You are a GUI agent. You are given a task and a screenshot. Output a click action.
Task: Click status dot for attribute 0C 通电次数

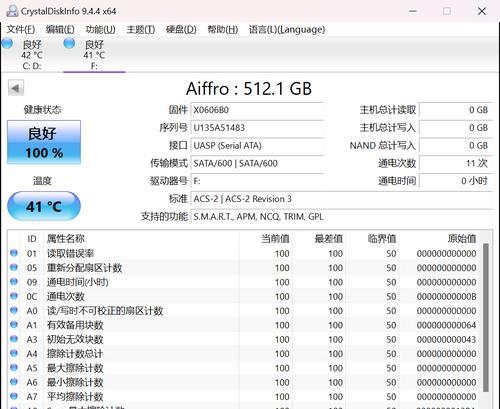(14, 296)
